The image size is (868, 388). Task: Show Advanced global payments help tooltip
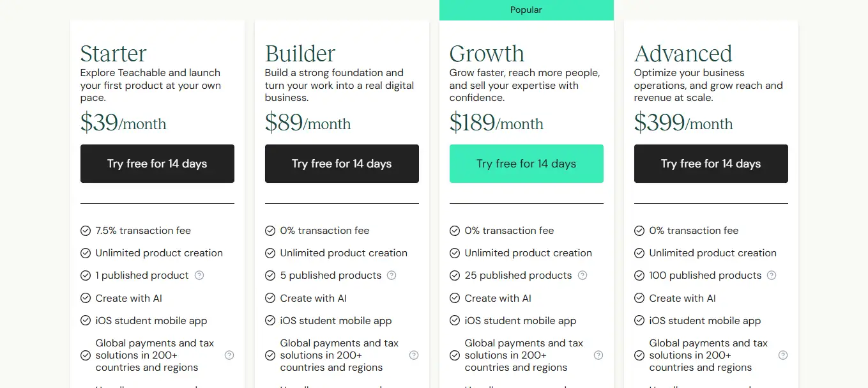click(783, 355)
